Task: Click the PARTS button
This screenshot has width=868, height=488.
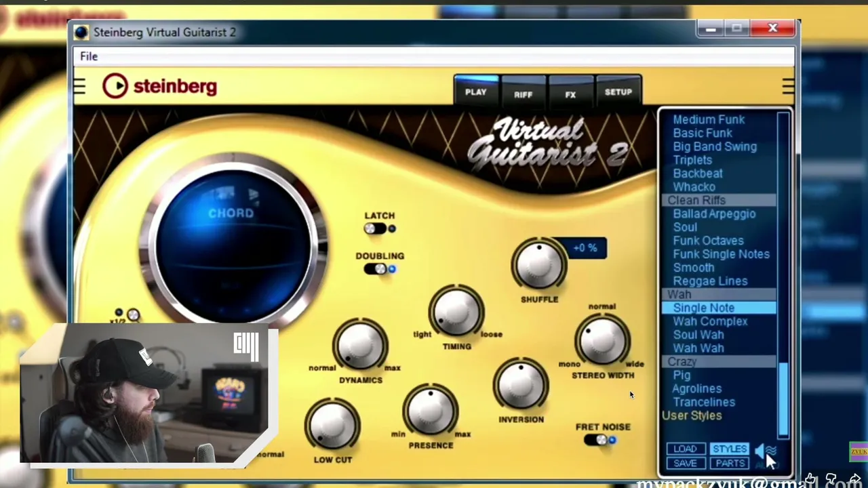Action: [x=730, y=463]
